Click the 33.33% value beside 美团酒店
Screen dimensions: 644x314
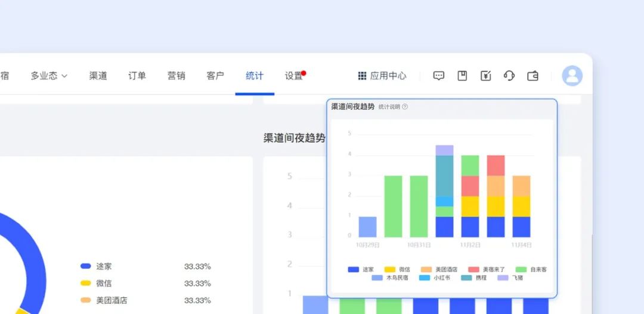tap(197, 300)
